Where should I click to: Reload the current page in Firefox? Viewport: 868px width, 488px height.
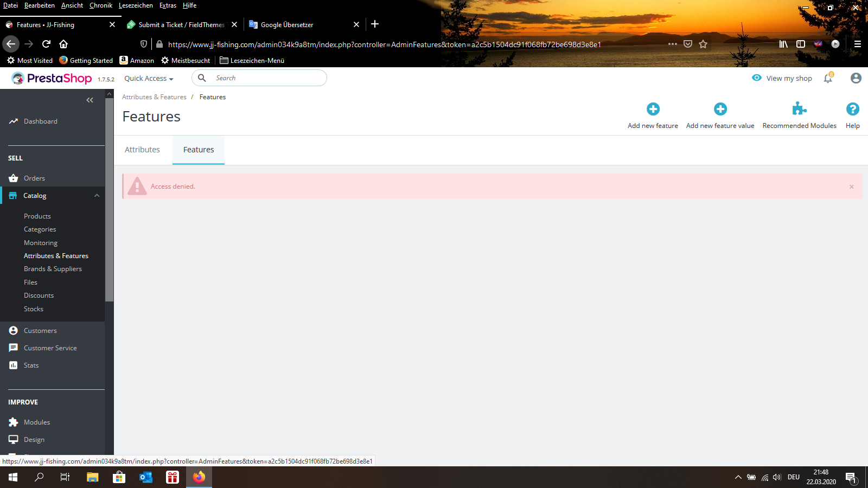tap(46, 44)
